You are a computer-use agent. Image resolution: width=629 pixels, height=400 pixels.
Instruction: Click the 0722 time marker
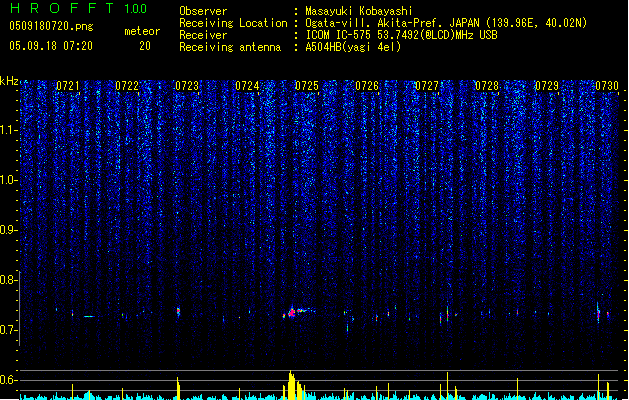point(127,86)
